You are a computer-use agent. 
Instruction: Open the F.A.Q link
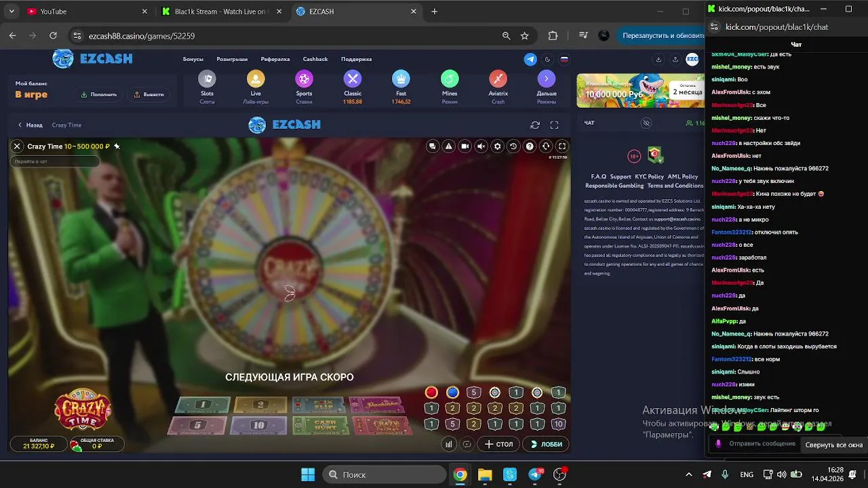(x=599, y=176)
